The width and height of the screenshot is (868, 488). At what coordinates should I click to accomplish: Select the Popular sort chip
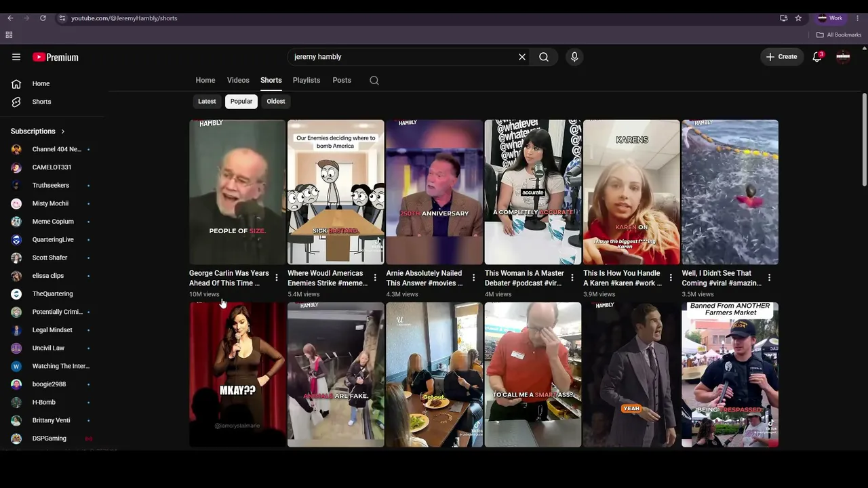[241, 102]
